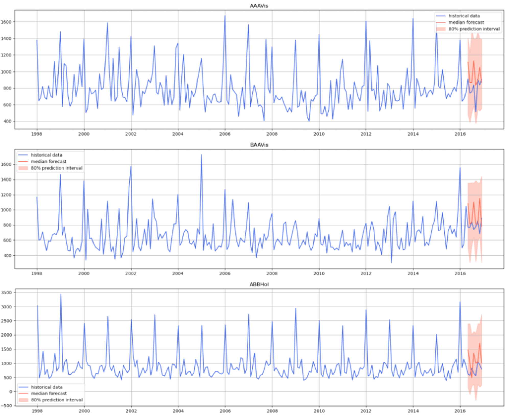This screenshot has width=511, height=420.
Task: Click the BAAVis chart title
Action: click(x=259, y=145)
